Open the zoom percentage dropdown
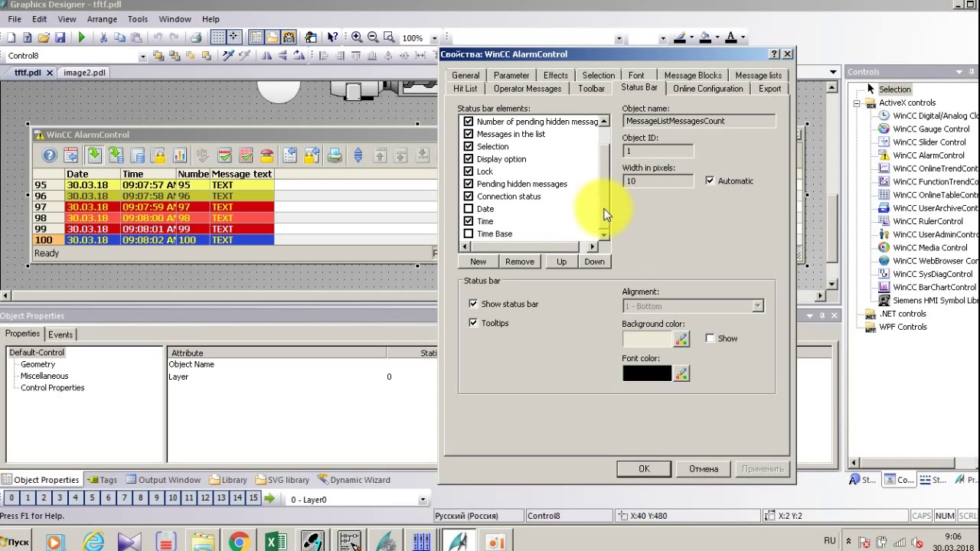The height and width of the screenshot is (551, 980). pyautogui.click(x=434, y=37)
